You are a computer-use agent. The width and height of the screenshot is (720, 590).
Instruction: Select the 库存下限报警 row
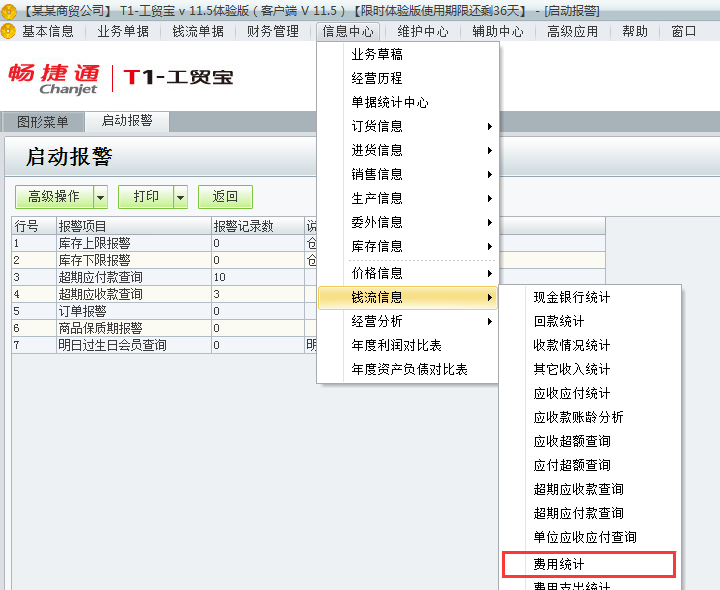164,260
